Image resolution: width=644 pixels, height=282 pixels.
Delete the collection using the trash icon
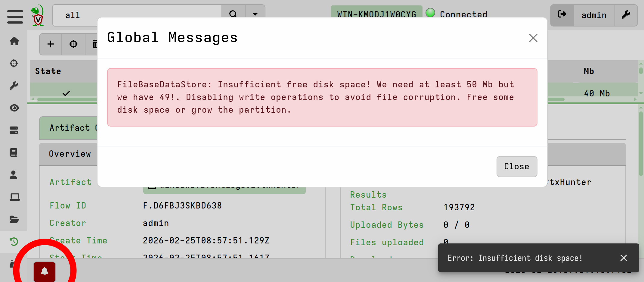click(x=95, y=44)
